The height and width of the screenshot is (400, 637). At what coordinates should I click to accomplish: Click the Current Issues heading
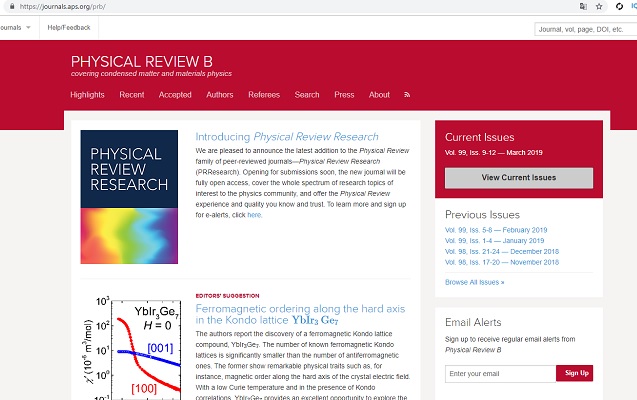pos(479,137)
